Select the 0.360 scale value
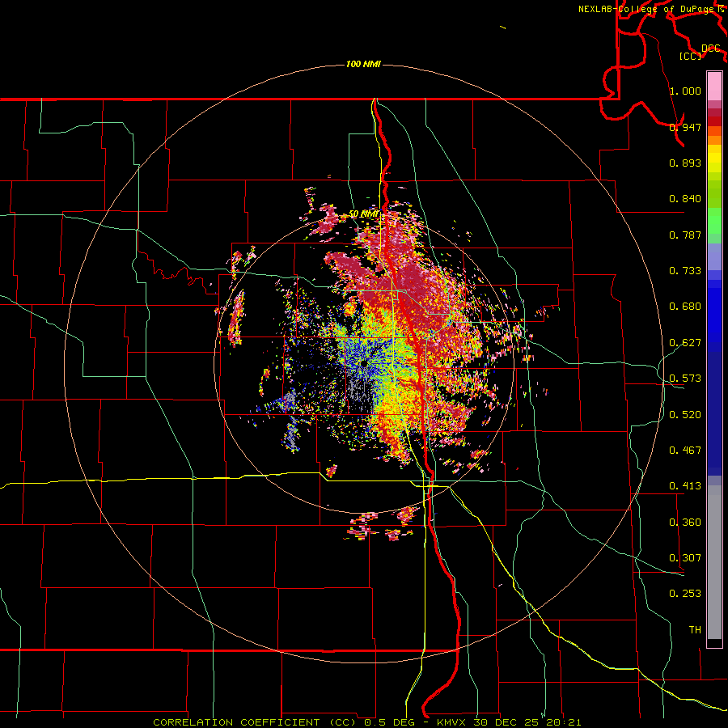728x728 pixels. coord(685,523)
